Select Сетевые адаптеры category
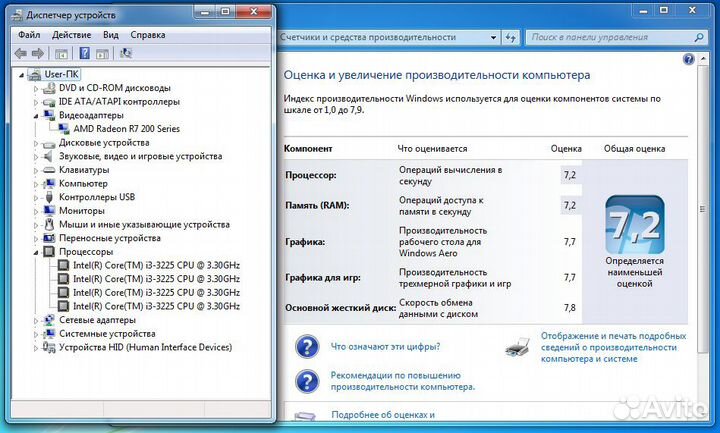This screenshot has height=433, width=720. pos(97,320)
